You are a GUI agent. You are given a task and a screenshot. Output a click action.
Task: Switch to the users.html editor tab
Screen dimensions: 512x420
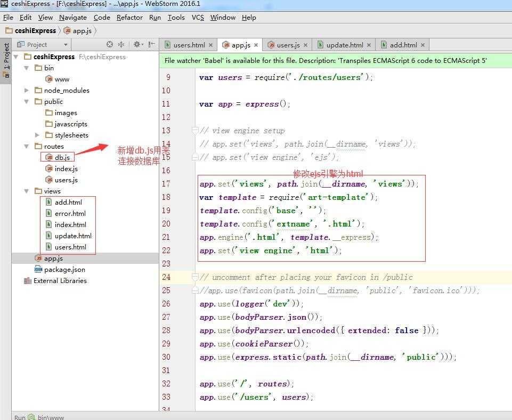coord(189,45)
